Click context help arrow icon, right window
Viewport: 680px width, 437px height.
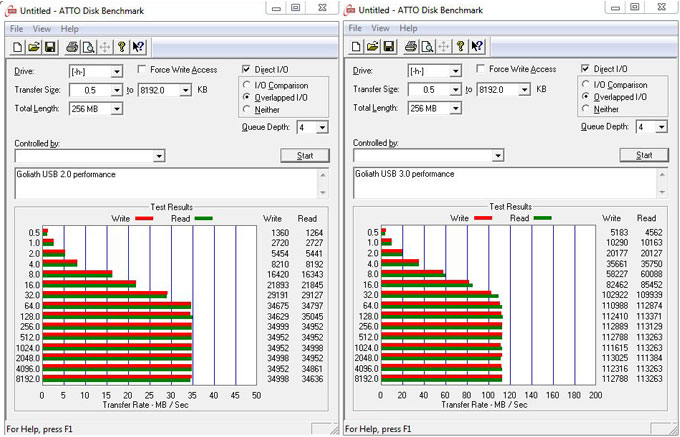pos(477,46)
